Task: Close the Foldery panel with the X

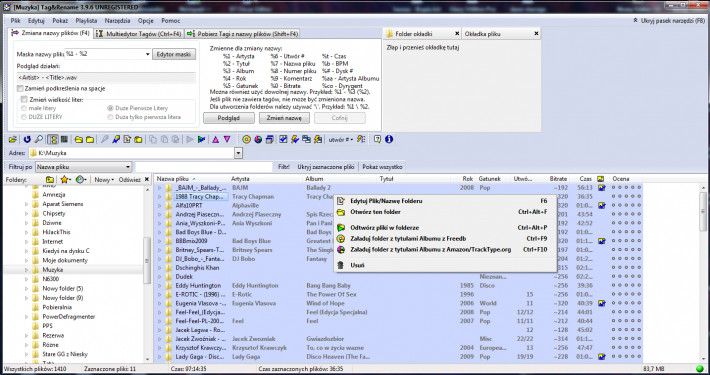Action: (147, 180)
